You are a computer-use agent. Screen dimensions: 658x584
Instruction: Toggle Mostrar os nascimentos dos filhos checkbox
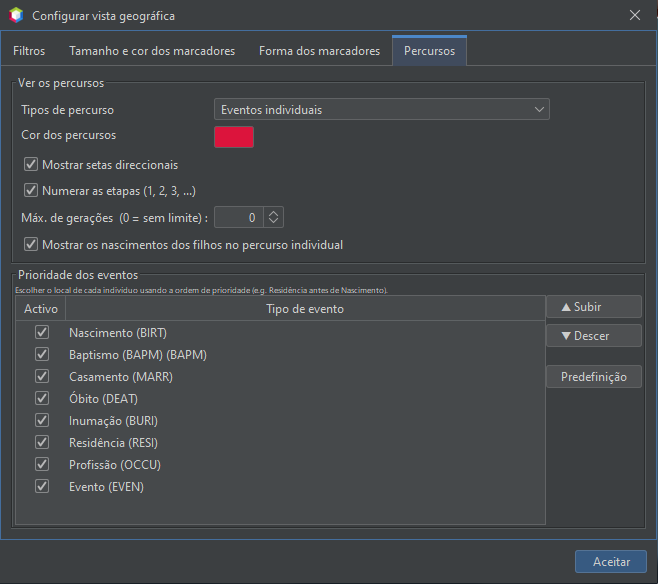pos(31,244)
